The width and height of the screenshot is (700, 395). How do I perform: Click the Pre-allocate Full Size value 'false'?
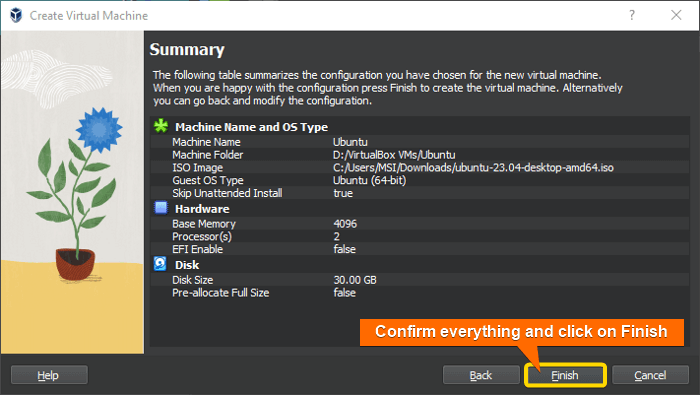pyautogui.click(x=344, y=293)
